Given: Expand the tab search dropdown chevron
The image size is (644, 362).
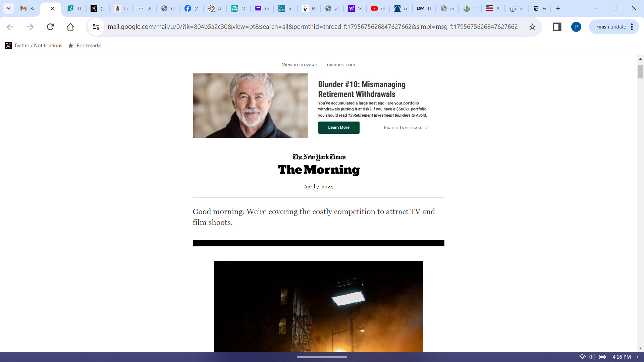Looking at the screenshot, I should 8,8.
